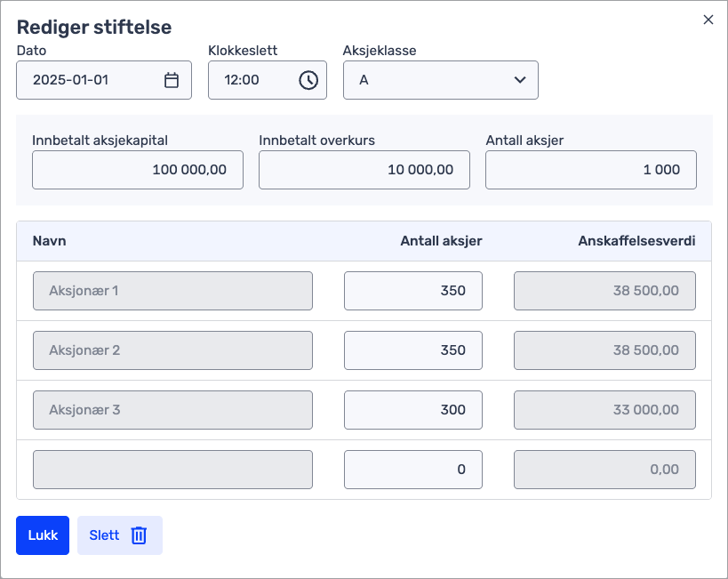Image resolution: width=728 pixels, height=579 pixels.
Task: Edit Aksjonær 3 share count of 300
Action: 412,410
